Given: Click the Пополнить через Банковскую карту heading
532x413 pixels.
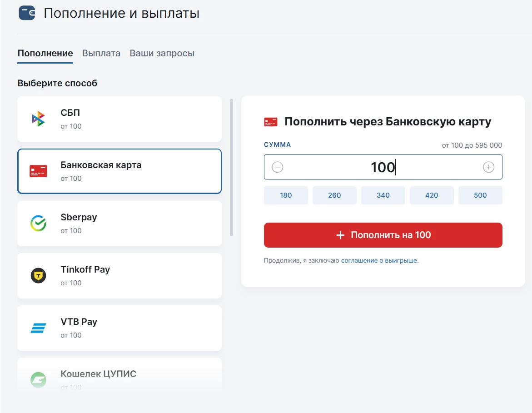Looking at the screenshot, I should pos(388,121).
